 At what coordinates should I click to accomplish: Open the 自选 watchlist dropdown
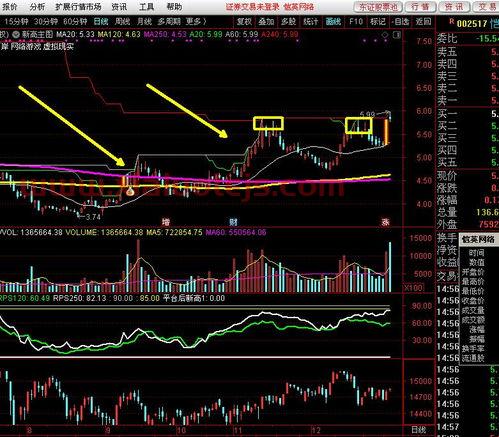click(x=400, y=22)
